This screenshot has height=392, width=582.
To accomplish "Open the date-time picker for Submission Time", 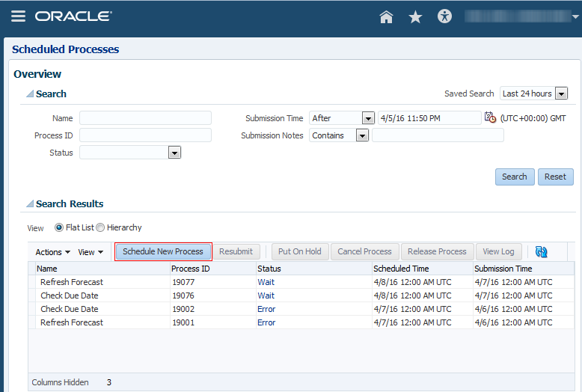I will click(x=490, y=117).
